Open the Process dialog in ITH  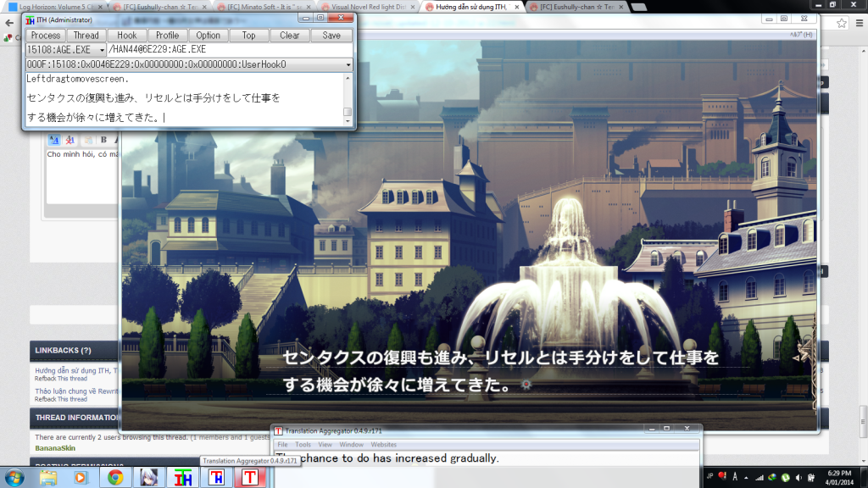(46, 35)
